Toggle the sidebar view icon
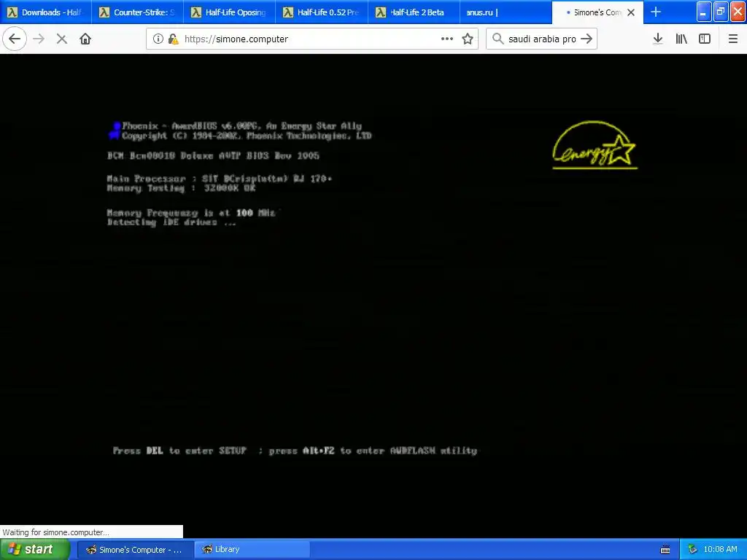 (x=705, y=39)
